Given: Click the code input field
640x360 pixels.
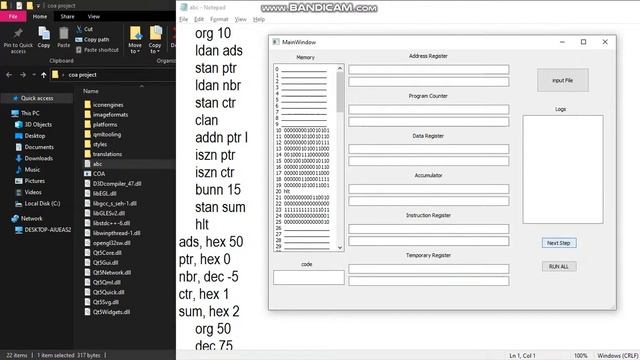Looking at the screenshot, I should point(309,278).
